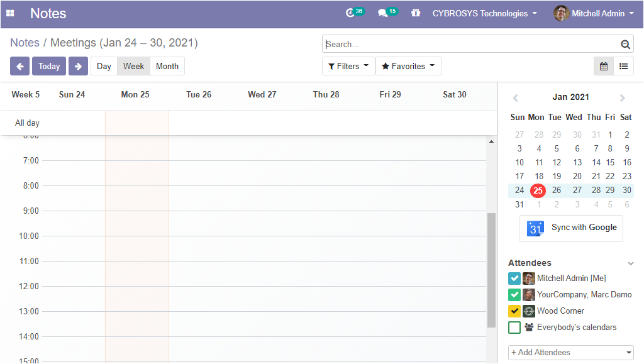
Task: Go to previous month in mini calendar
Action: pos(516,97)
